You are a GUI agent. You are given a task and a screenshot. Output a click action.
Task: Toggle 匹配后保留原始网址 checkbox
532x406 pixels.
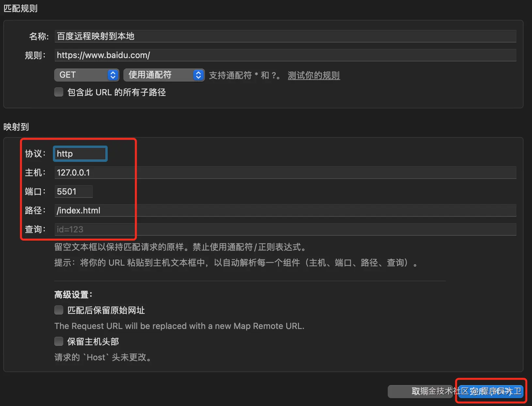(x=59, y=310)
